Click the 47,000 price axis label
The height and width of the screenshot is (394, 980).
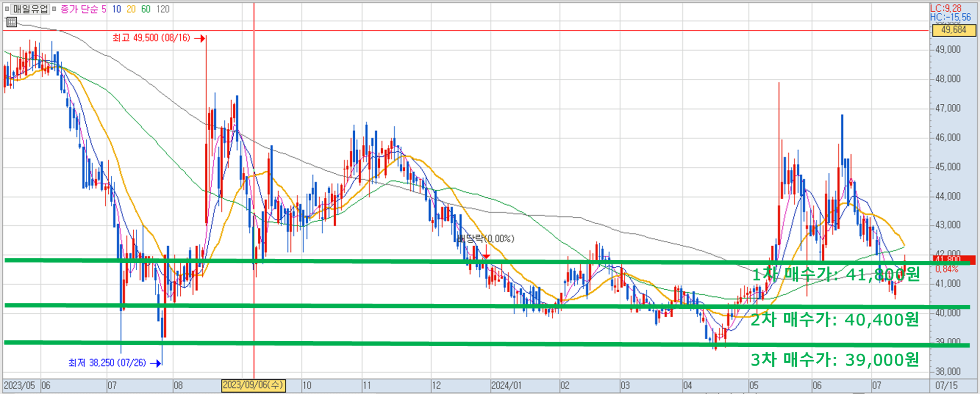click(x=948, y=108)
